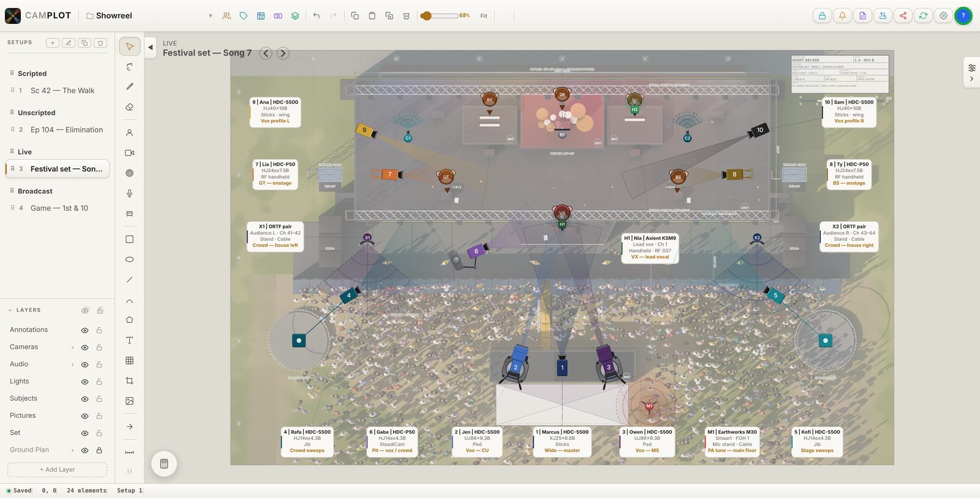
Task: Expand the Audio layer group
Action: click(x=72, y=364)
